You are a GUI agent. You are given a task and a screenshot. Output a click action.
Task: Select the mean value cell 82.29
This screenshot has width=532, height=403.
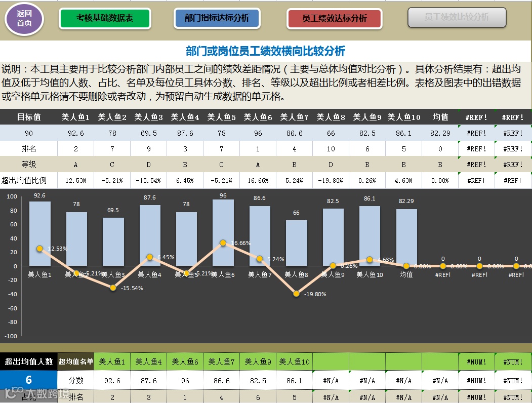tap(440, 133)
